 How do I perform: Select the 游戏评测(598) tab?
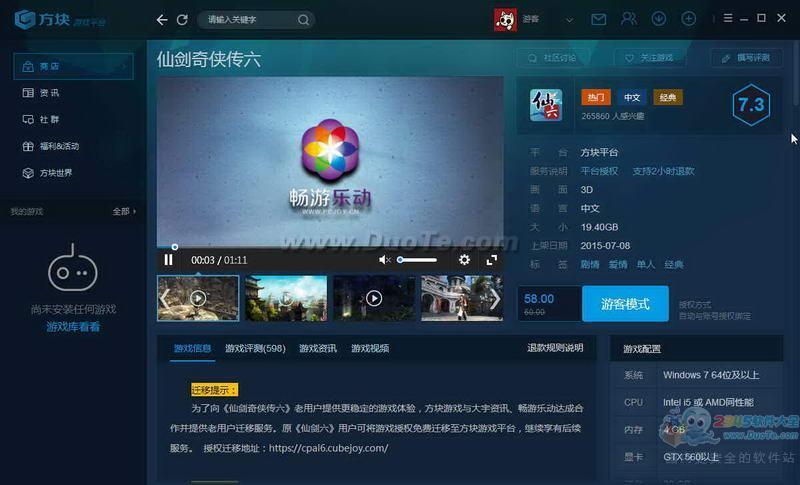coord(255,348)
